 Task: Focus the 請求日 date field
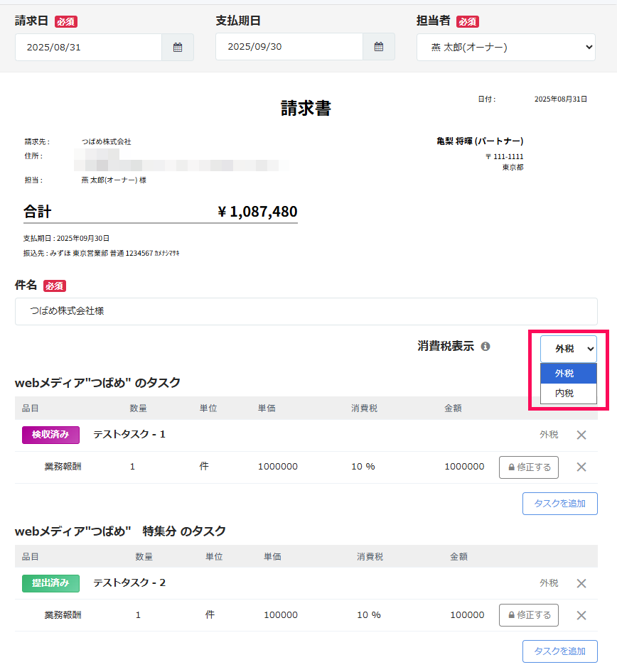pos(88,47)
